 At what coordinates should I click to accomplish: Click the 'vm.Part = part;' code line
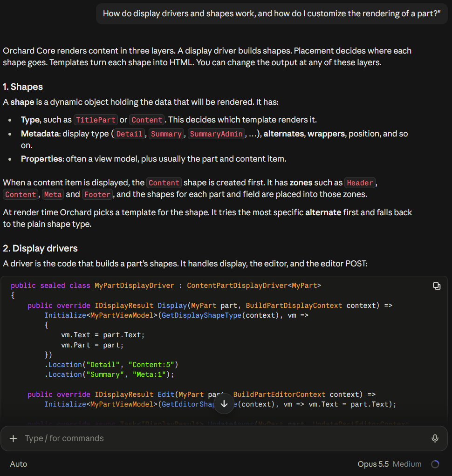pos(92,345)
